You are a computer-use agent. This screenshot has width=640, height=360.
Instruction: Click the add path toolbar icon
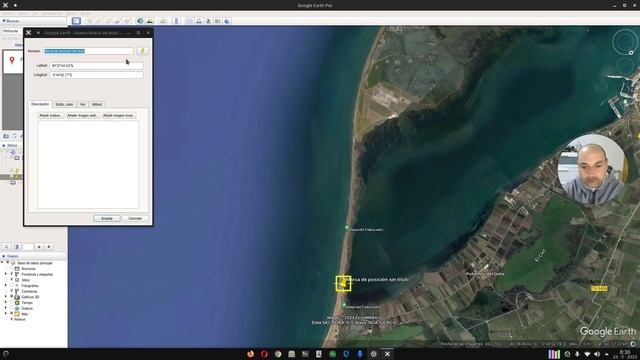click(109, 20)
